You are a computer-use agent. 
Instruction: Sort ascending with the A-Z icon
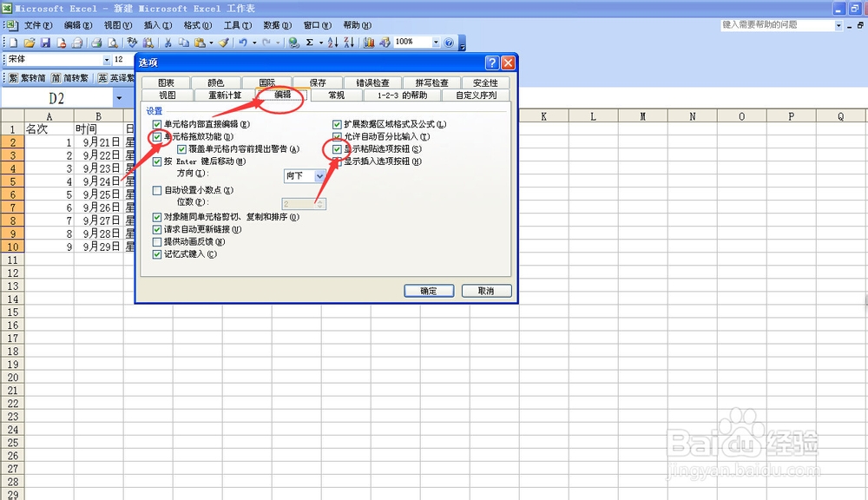(332, 43)
